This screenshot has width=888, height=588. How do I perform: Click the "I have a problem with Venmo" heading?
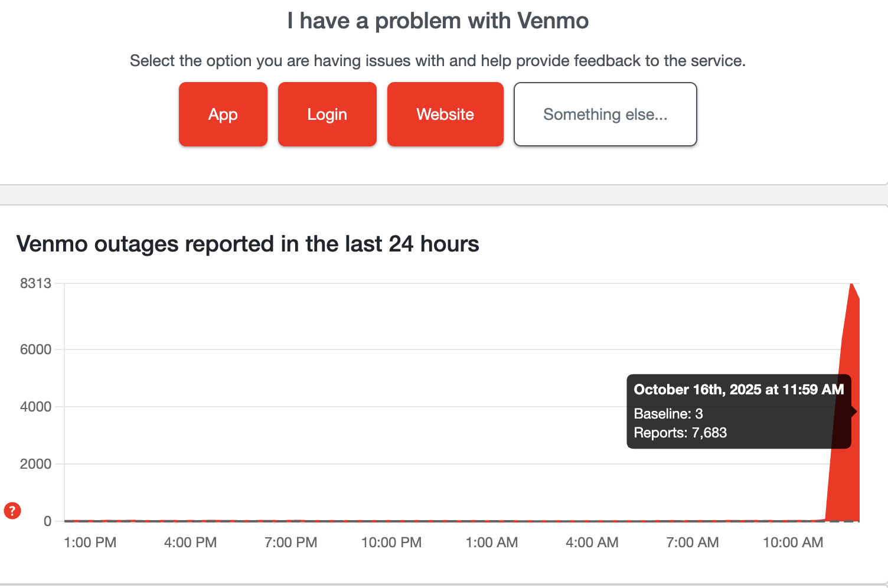click(x=438, y=21)
